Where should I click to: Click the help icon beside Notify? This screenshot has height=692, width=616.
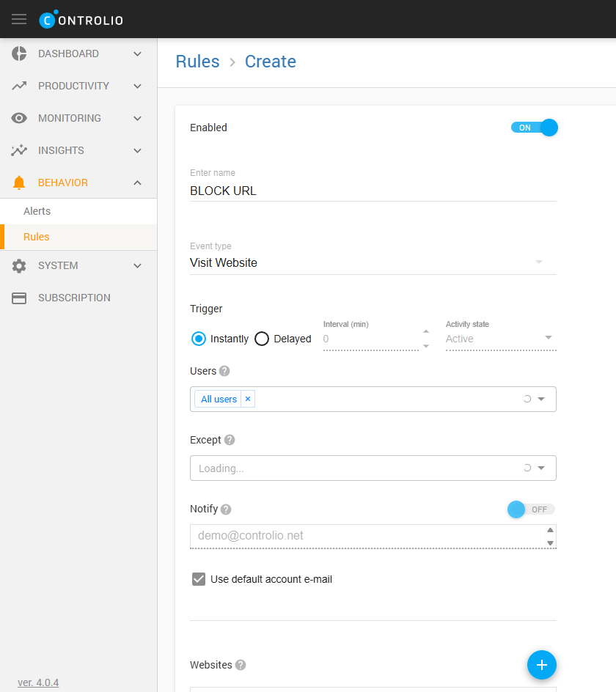coord(226,509)
